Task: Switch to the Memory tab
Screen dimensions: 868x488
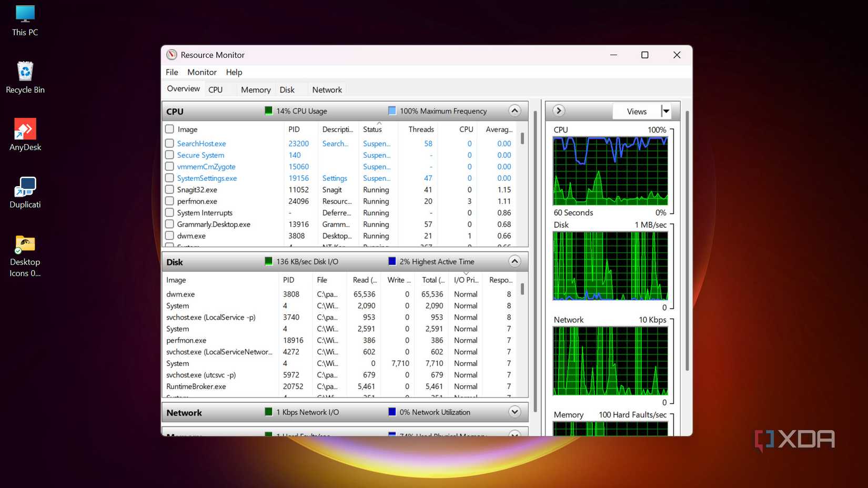Action: (x=256, y=90)
